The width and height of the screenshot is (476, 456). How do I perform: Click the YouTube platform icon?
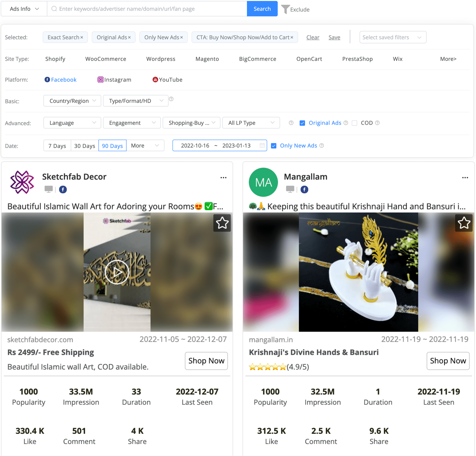tap(155, 80)
